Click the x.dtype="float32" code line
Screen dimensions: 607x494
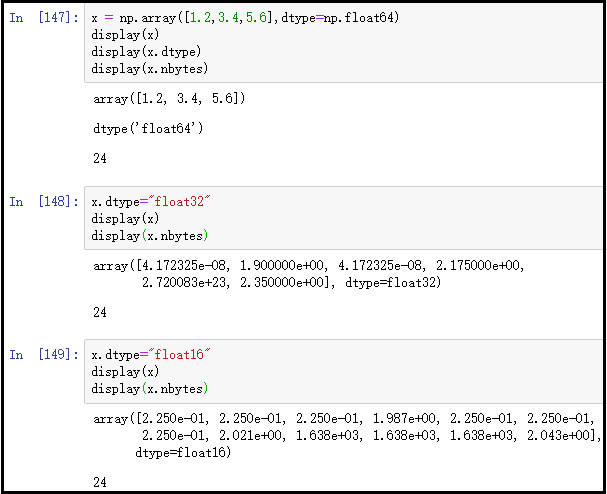(151, 202)
